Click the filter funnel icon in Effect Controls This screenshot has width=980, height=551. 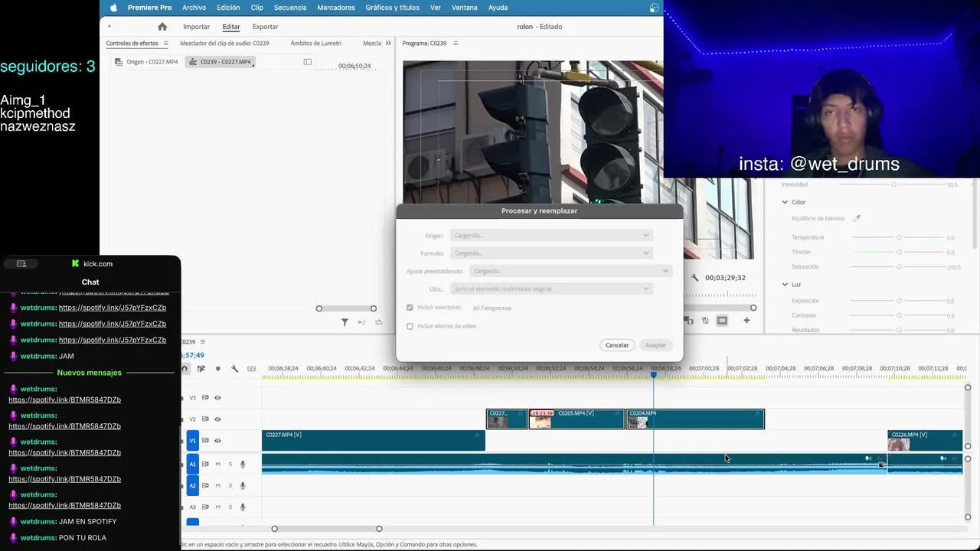click(345, 322)
